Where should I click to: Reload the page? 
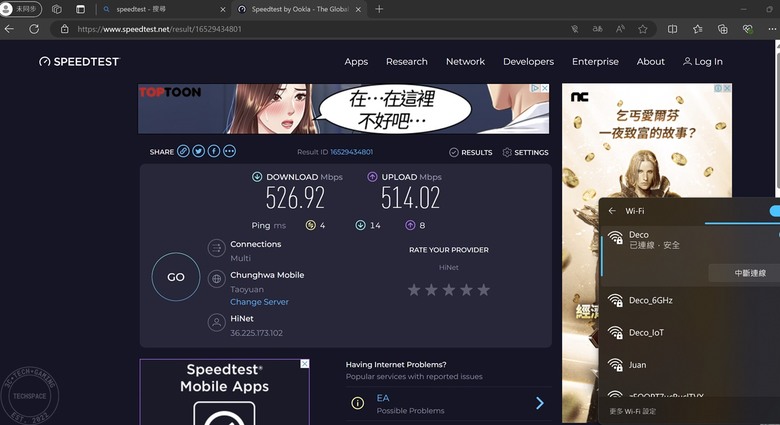click(34, 29)
